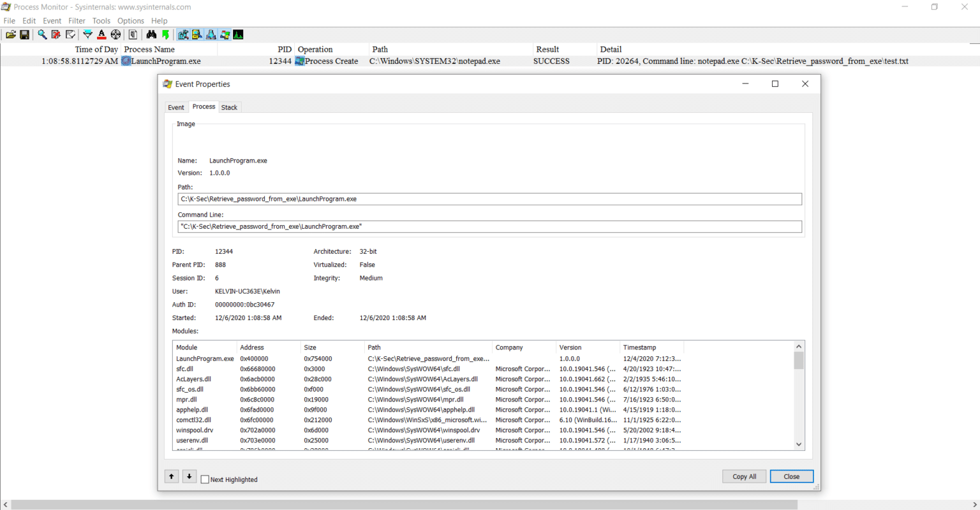Select the apphelp.dll module row

pyautogui.click(x=428, y=410)
